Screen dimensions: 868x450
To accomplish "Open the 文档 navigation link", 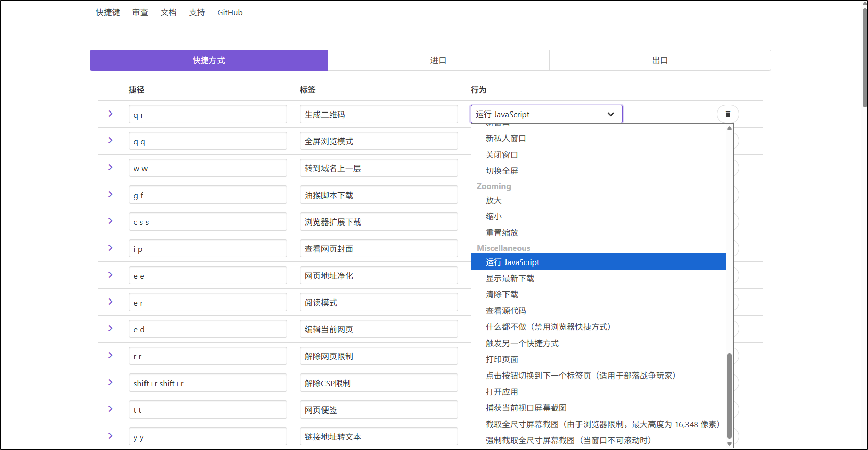I will point(168,13).
